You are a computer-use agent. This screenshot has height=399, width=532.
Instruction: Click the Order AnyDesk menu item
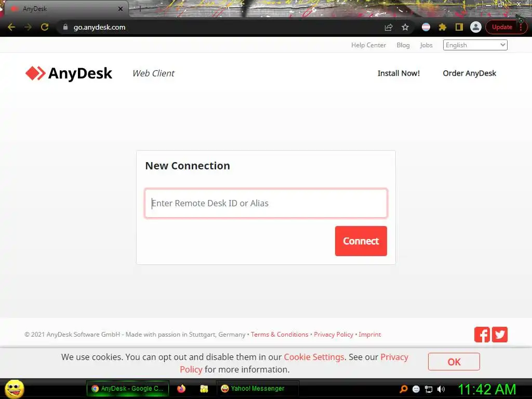pos(469,73)
